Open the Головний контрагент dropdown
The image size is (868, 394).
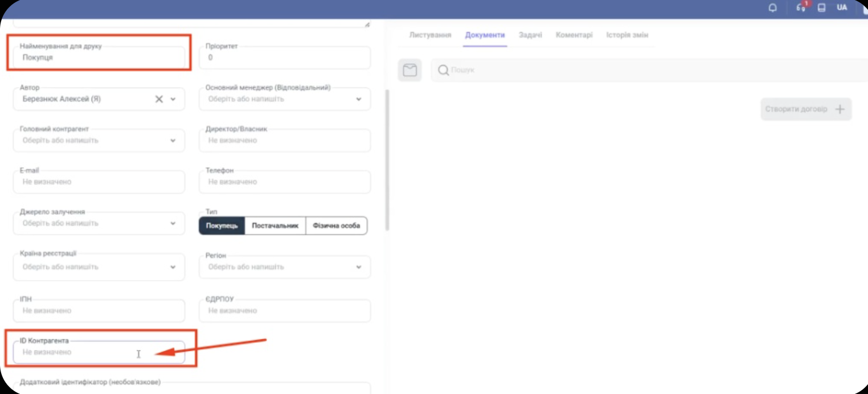[173, 141]
